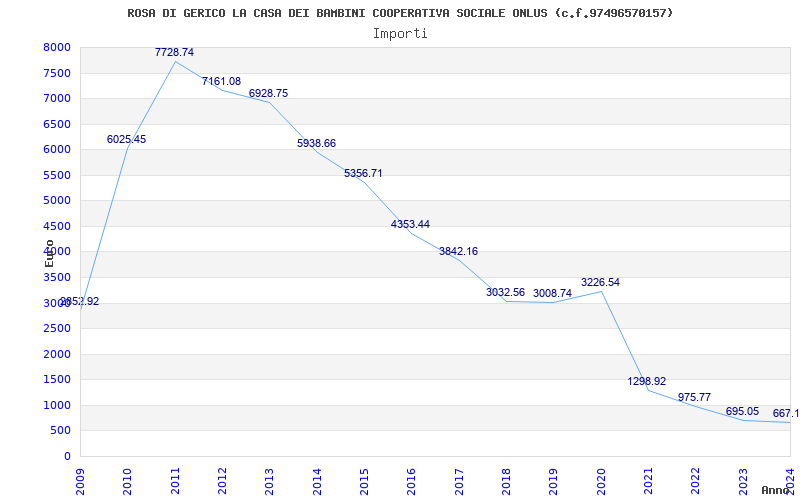
Task: Select the x-axis year 2012
Action: (x=222, y=482)
